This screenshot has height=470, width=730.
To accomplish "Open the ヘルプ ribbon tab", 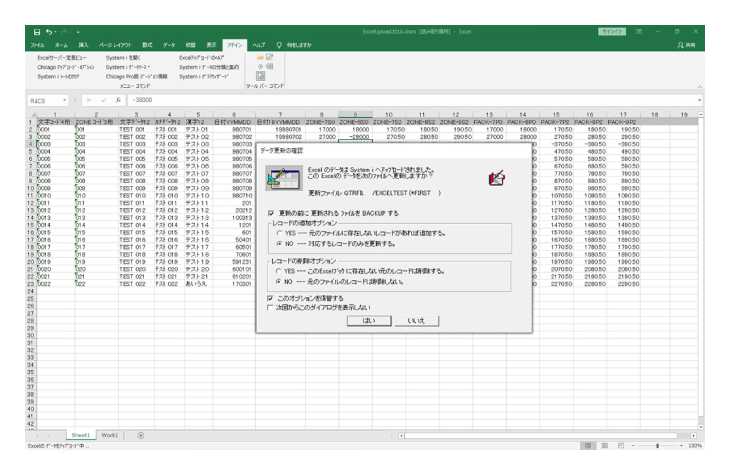I will (x=259, y=45).
